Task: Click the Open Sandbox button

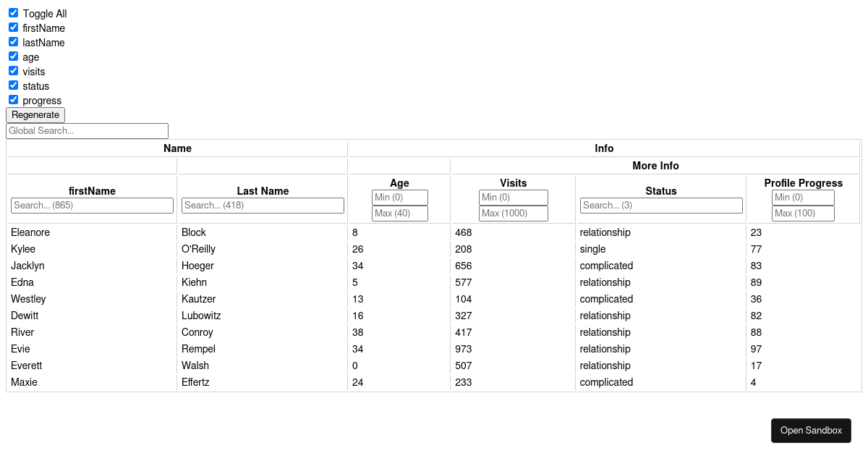Action: pyautogui.click(x=811, y=430)
